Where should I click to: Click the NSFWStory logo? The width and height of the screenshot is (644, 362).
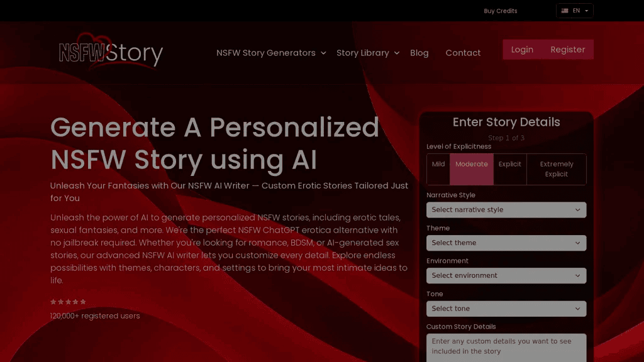coord(111,51)
